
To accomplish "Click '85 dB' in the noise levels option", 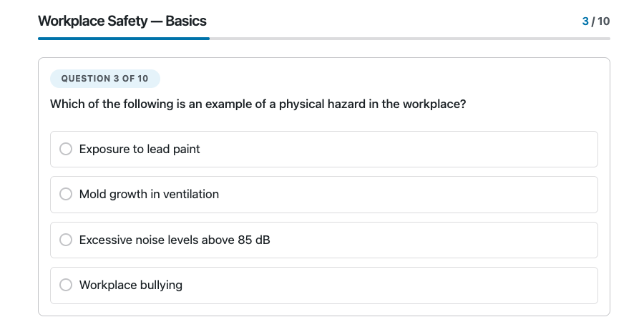I will point(254,240).
